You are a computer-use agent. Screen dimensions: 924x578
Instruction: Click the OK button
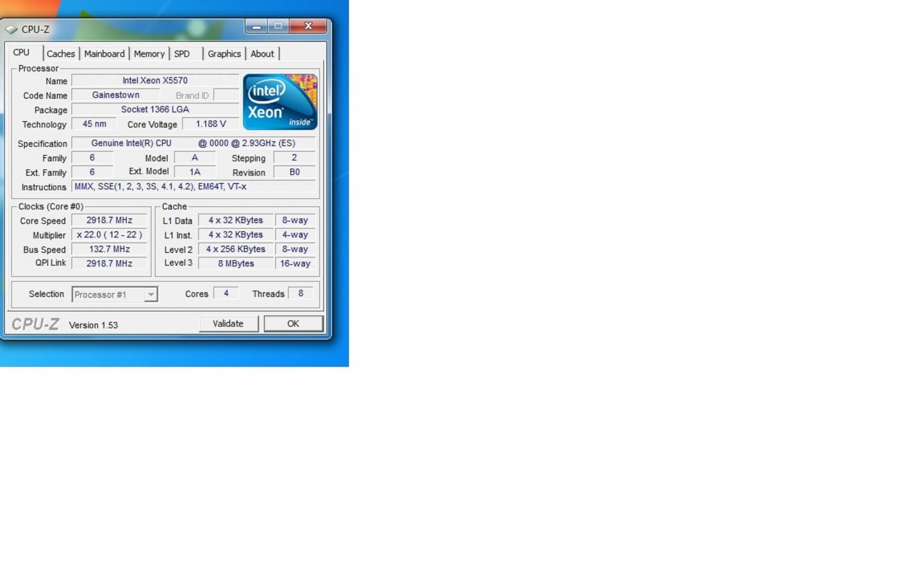pos(293,324)
